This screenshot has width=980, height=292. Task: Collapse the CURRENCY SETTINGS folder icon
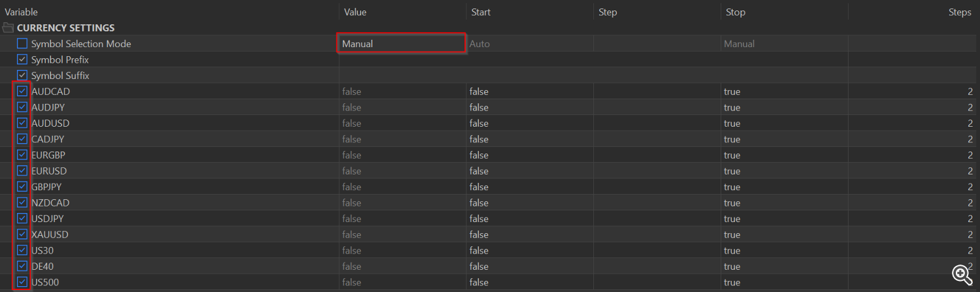coord(8,27)
